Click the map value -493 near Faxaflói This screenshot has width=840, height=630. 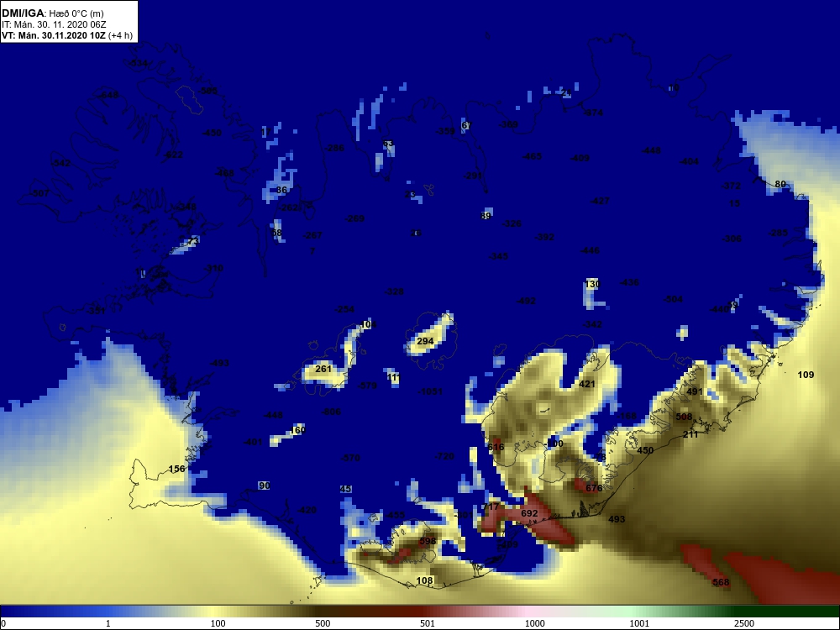219,363
